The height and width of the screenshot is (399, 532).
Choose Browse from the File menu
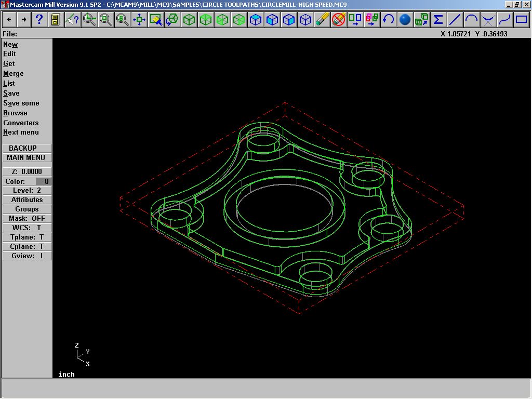(x=15, y=113)
